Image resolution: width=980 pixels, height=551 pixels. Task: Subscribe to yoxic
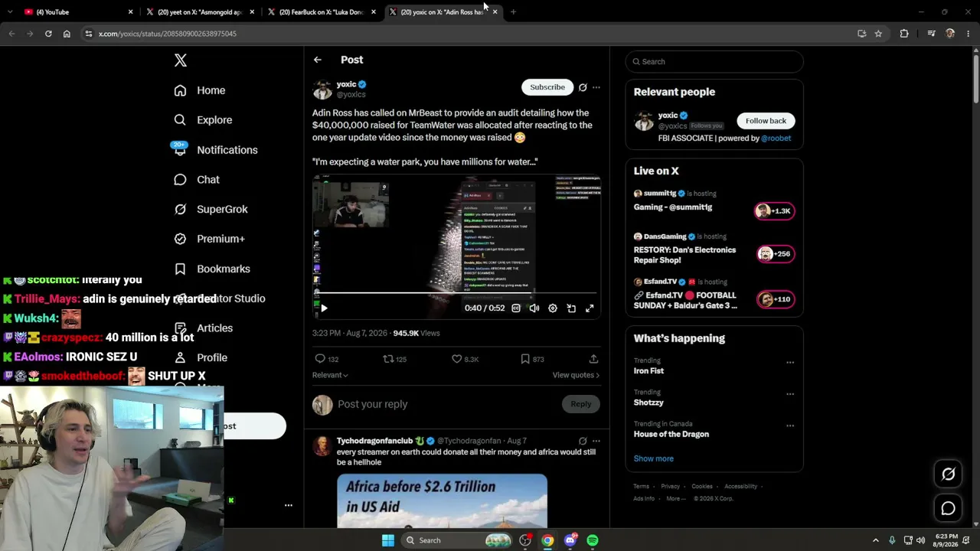pyautogui.click(x=547, y=87)
